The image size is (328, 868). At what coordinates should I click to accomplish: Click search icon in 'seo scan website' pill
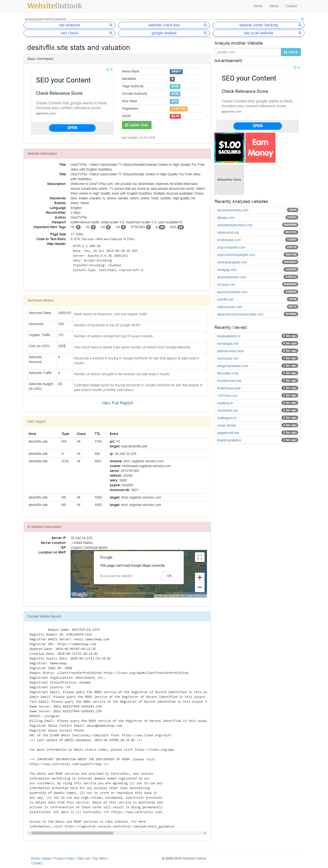300,33
